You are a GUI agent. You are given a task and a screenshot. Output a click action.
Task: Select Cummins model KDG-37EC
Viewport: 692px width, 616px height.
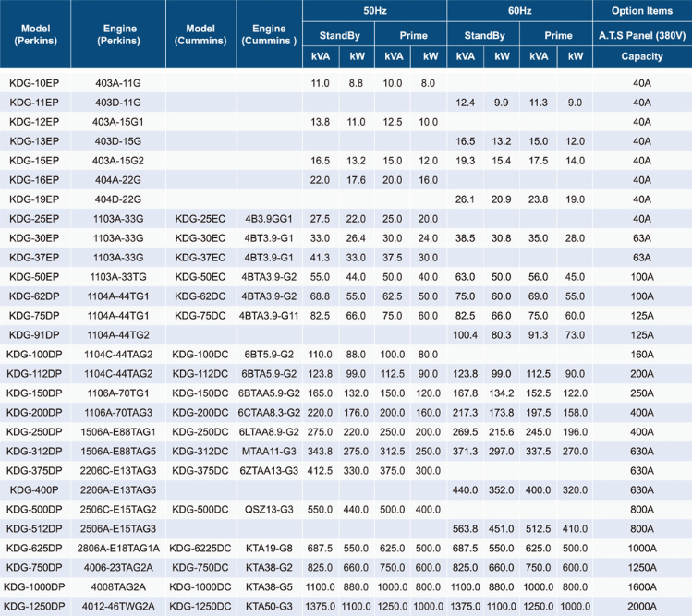pos(200,258)
